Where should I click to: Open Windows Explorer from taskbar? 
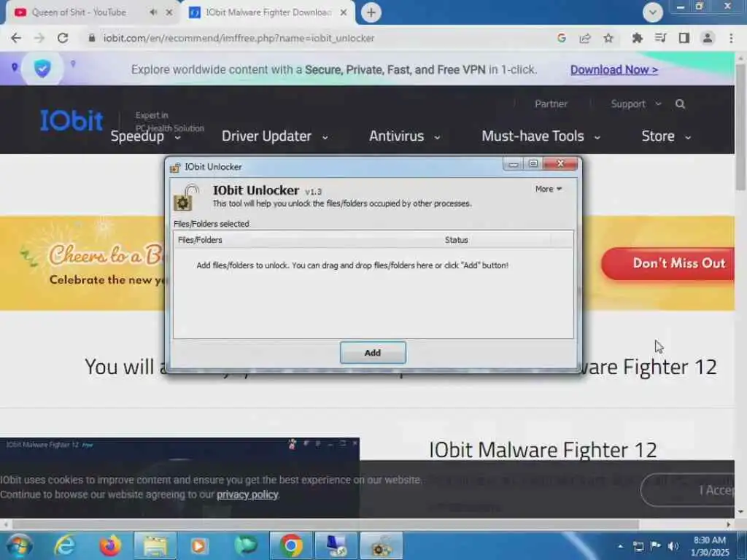(155, 545)
